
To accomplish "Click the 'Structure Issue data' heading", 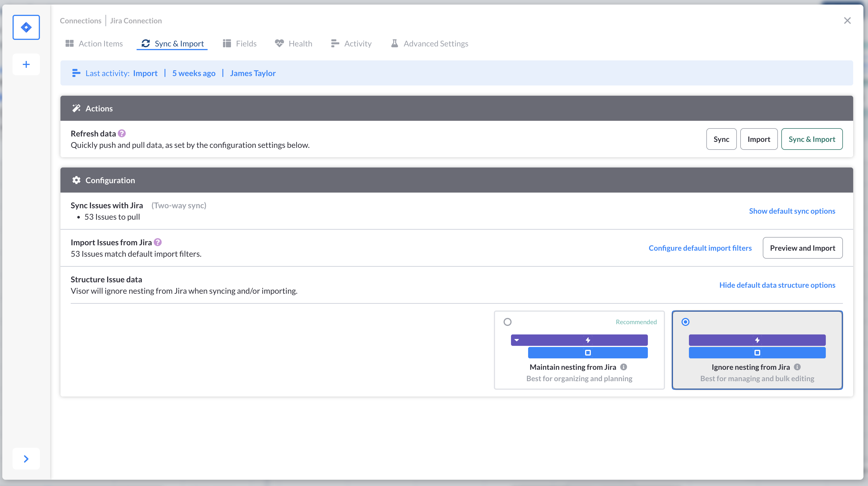I will click(106, 279).
